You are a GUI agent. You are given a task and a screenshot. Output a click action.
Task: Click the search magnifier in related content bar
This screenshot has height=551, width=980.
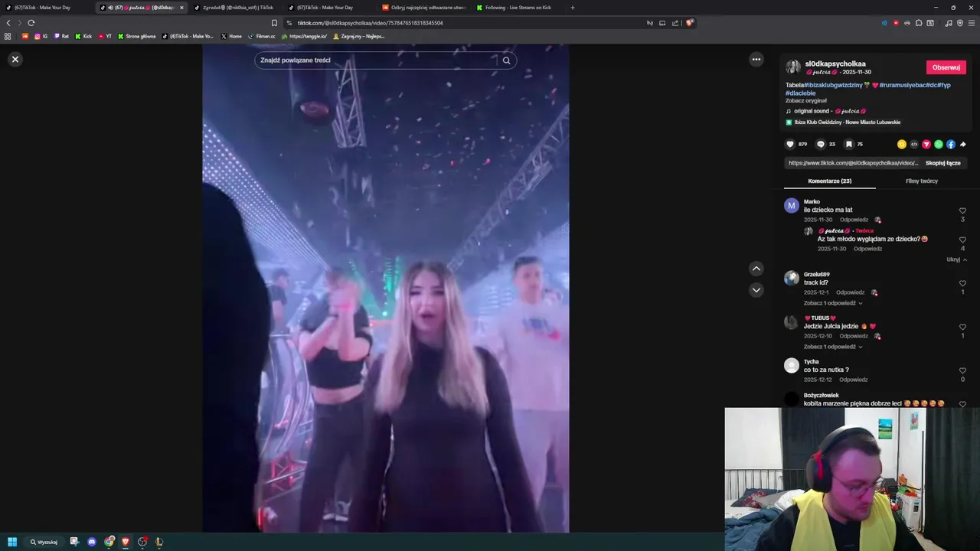pyautogui.click(x=506, y=60)
